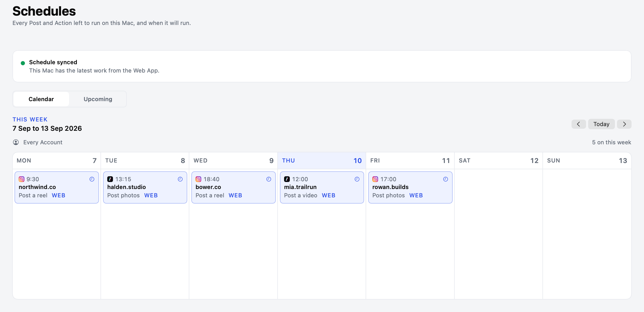Select the TUE 8 day header

[x=145, y=161]
